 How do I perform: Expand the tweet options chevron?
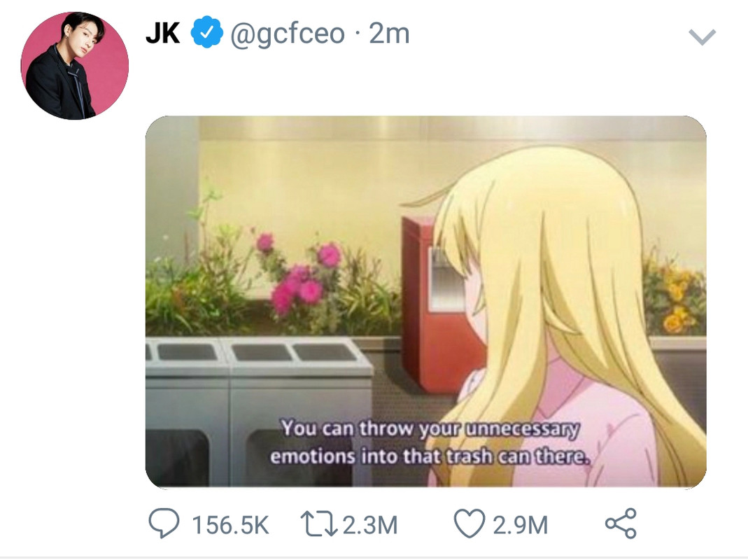point(702,37)
